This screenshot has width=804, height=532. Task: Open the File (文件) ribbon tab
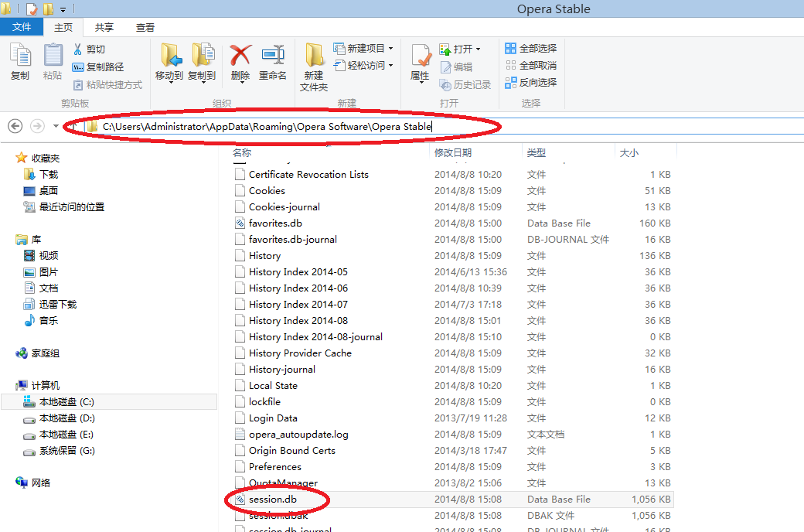[22, 26]
